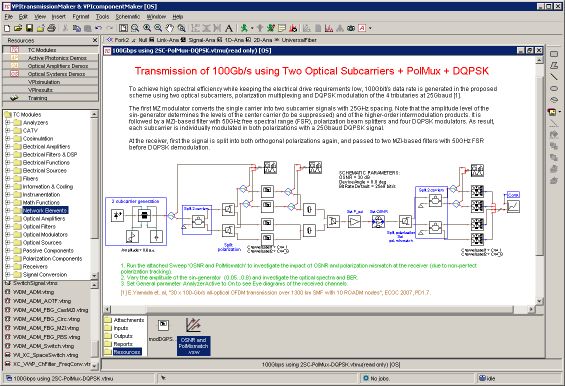Open the OSNR and PolMismatch sweep file

193,336
